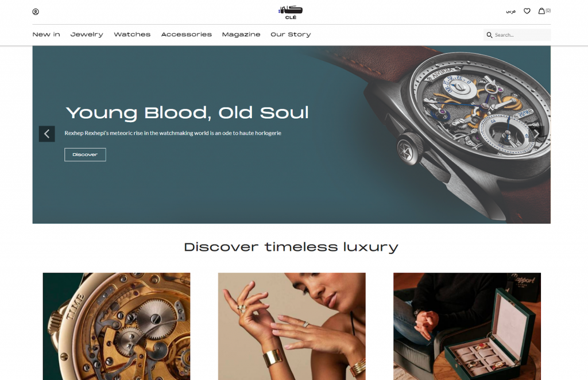
Task: Open the watch box accessories thumbnail
Action: coord(467,326)
